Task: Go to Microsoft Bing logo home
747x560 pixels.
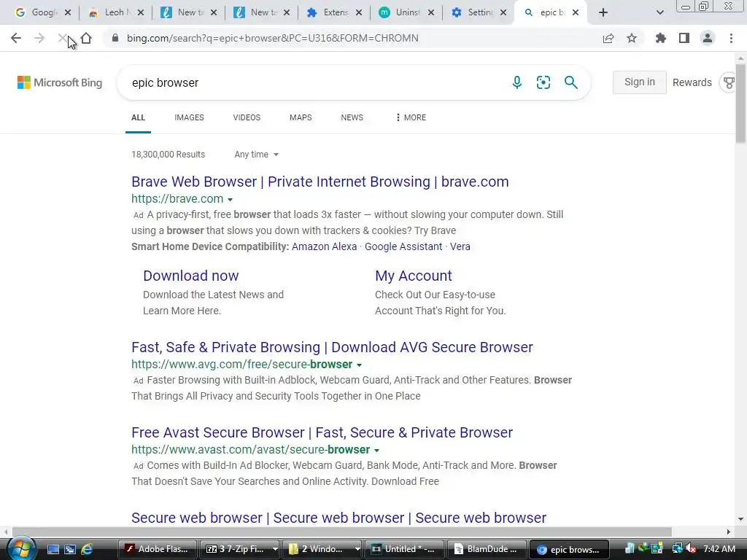Action: pyautogui.click(x=60, y=82)
